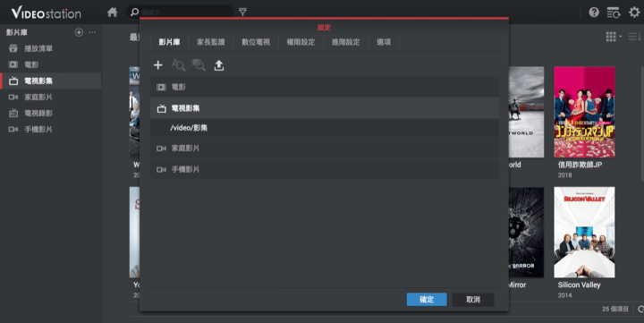Switch to 選項 tab
This screenshot has width=644, height=323.
click(x=384, y=42)
